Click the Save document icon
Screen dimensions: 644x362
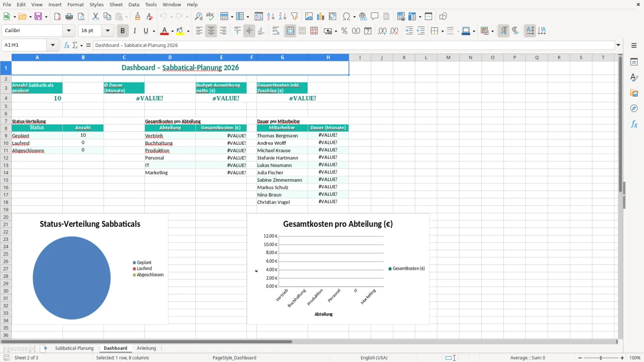pyautogui.click(x=38, y=17)
